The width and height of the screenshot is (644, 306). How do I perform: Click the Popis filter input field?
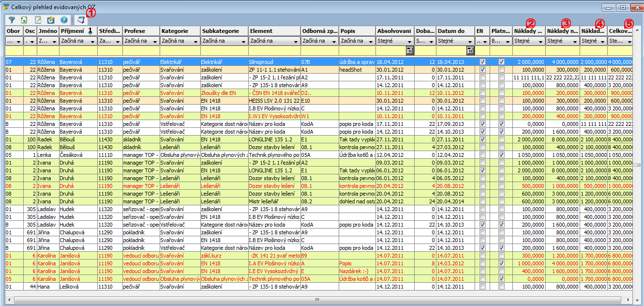[x=357, y=50]
